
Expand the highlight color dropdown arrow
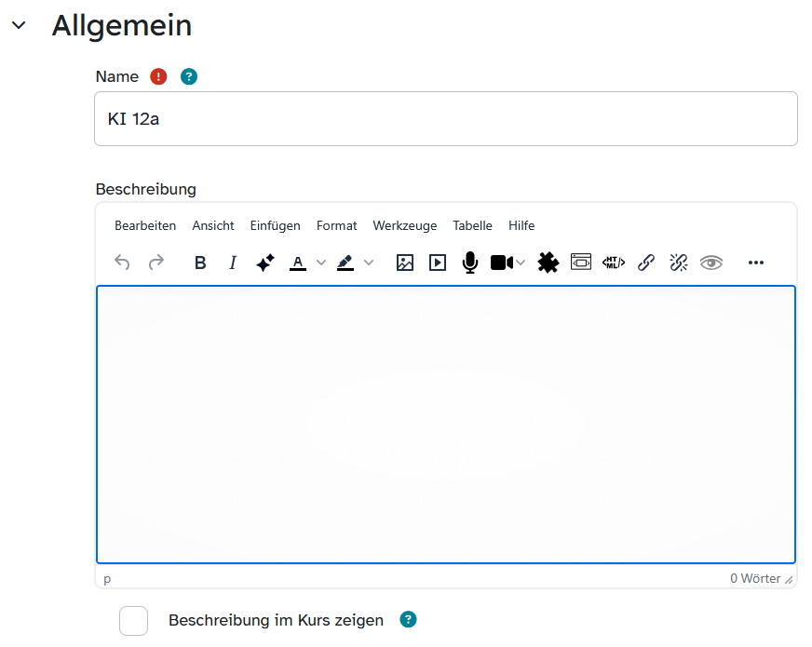369,263
